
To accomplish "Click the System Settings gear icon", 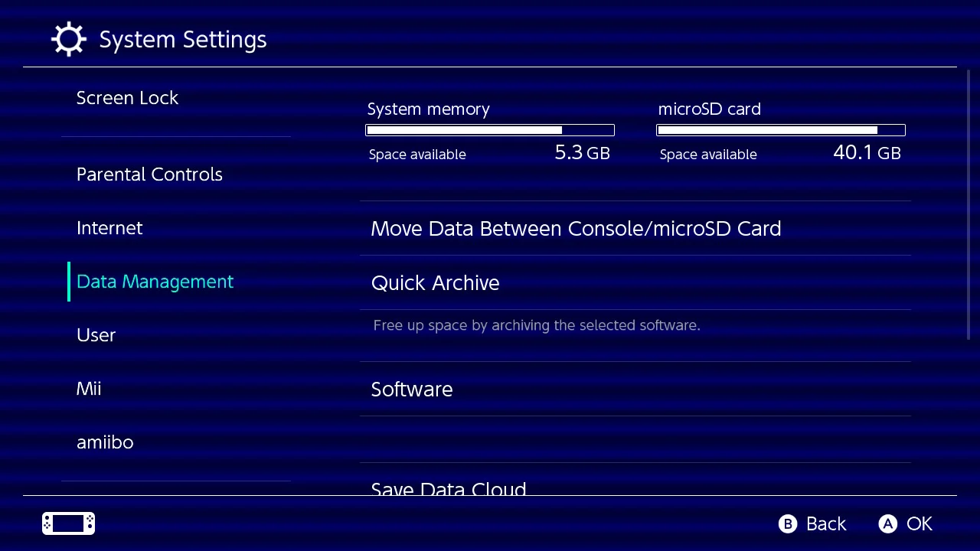I will tap(68, 39).
